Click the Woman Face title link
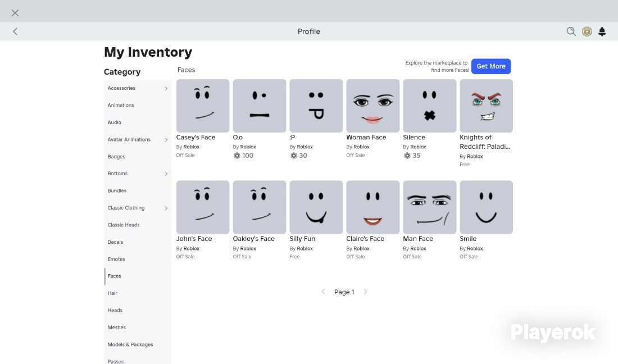 coord(366,138)
